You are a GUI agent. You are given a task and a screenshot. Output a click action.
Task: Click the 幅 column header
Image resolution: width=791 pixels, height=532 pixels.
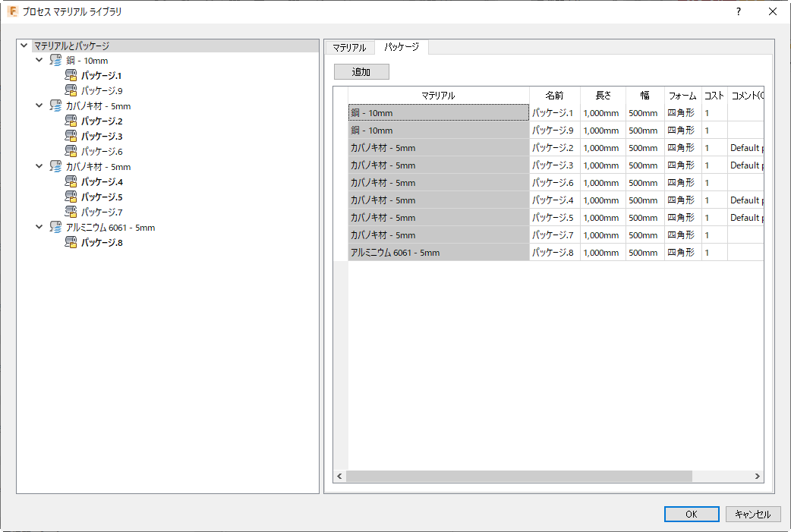coord(644,96)
